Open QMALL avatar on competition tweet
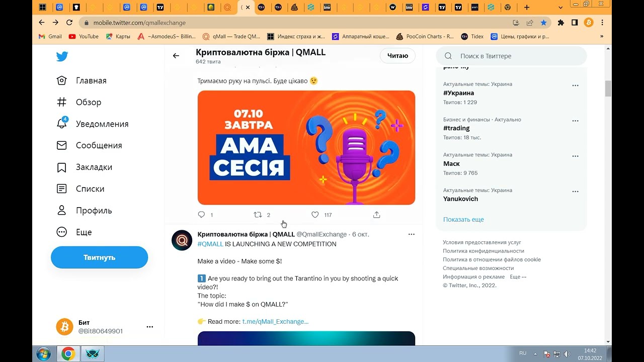The width and height of the screenshot is (644, 362). (x=182, y=240)
